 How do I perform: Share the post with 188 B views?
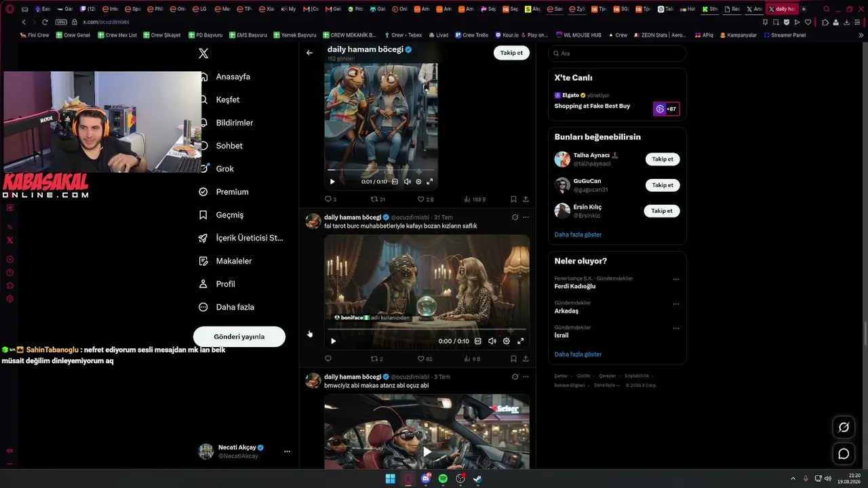click(x=526, y=199)
